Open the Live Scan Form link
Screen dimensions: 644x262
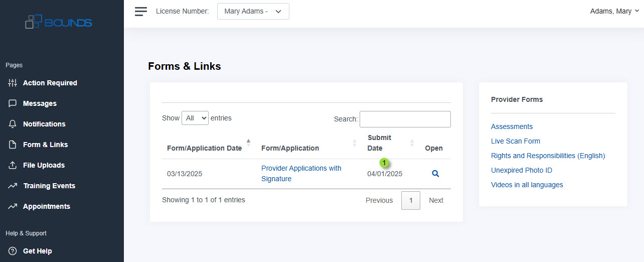[516, 141]
